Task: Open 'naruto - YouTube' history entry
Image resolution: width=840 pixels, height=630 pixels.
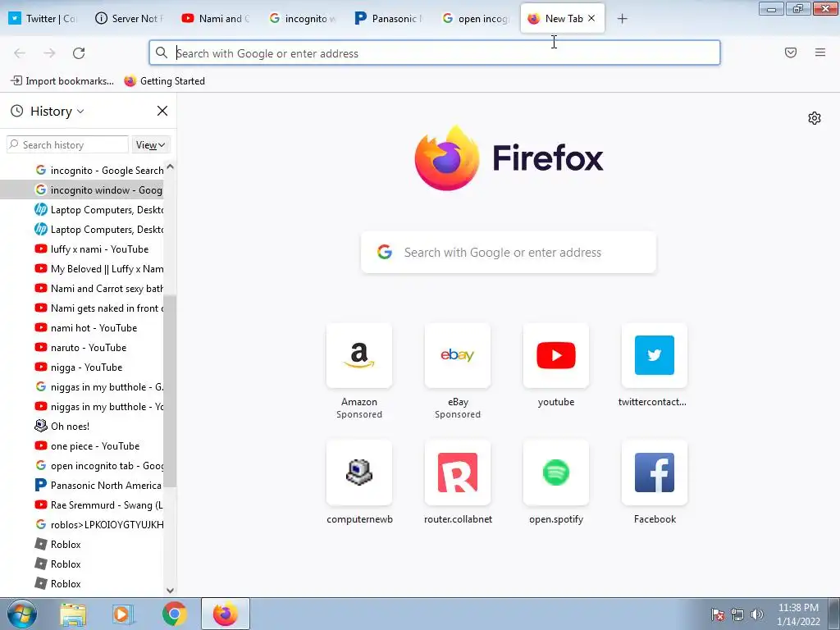Action: [x=80, y=348]
